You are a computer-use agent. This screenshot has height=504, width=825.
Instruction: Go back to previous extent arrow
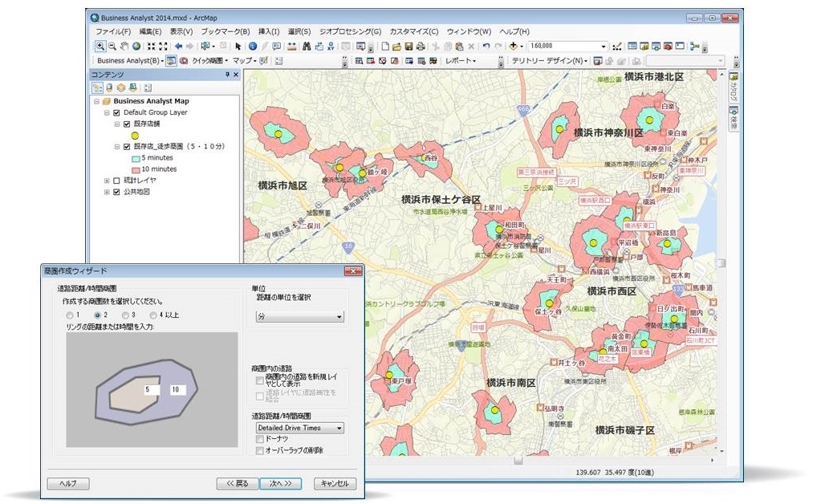(x=178, y=47)
